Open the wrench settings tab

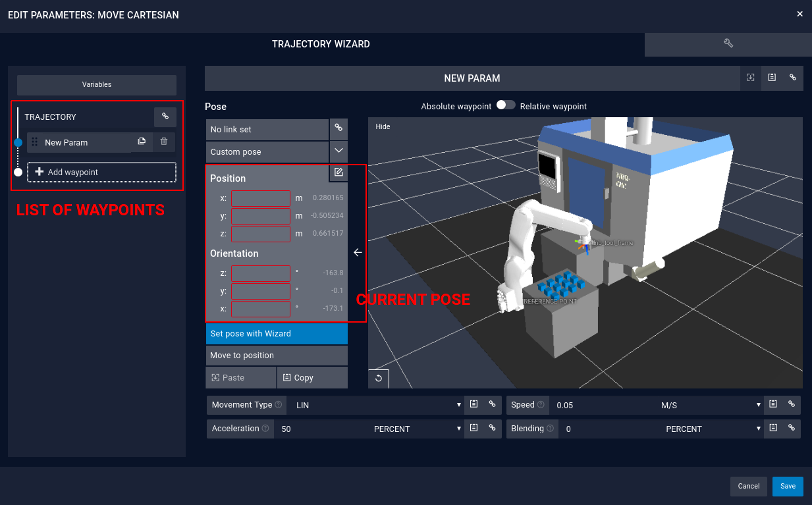click(x=728, y=43)
